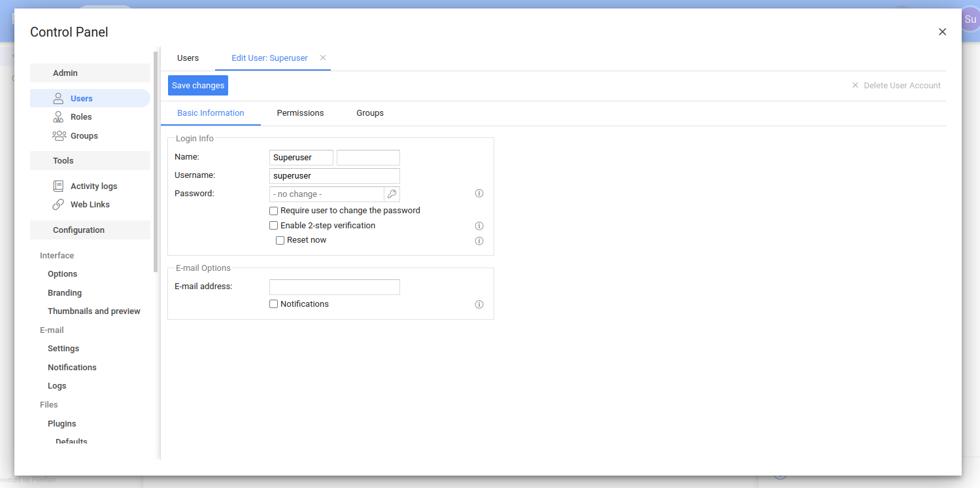Enable e-mail Notifications checkbox
Image resolution: width=980 pixels, height=488 pixels.
[274, 304]
